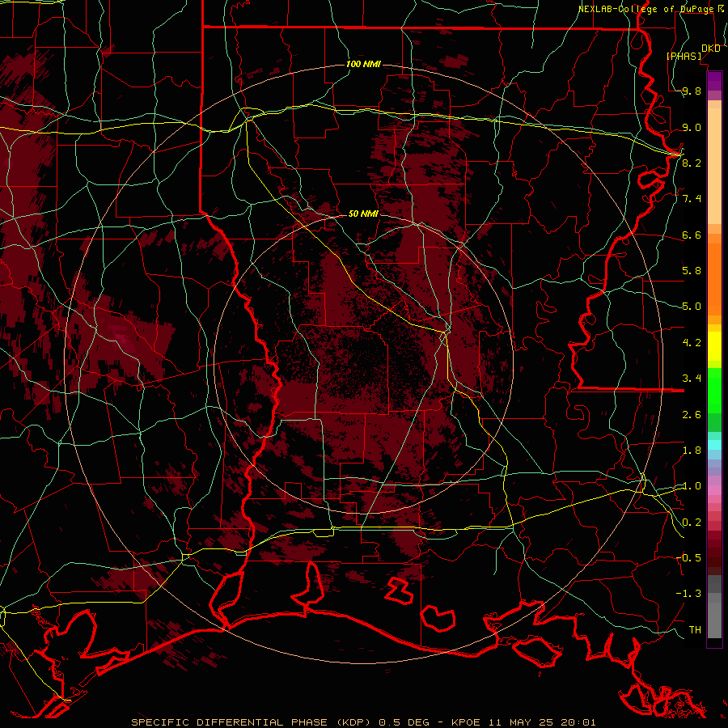
Task: Select the -0.5 scale value
Action: coord(689,558)
